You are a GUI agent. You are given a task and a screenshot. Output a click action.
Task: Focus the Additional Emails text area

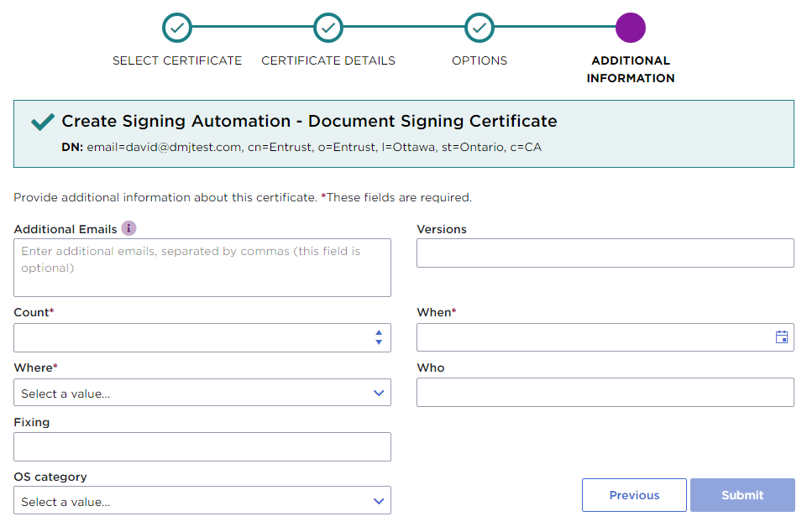pos(202,268)
